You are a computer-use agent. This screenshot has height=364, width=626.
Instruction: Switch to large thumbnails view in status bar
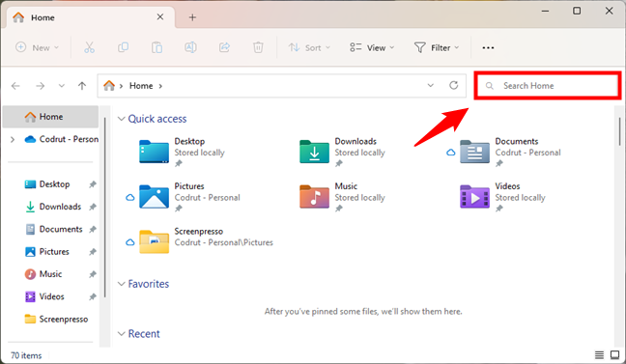point(614,354)
